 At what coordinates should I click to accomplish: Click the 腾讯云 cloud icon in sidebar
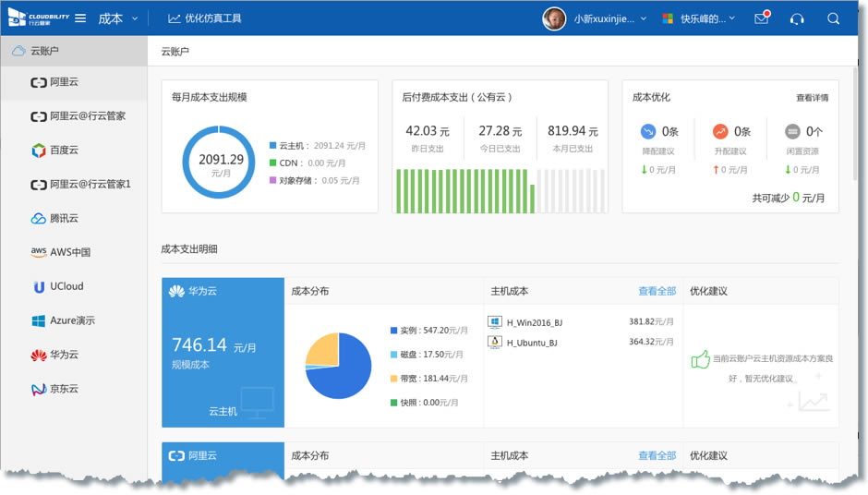coord(38,218)
